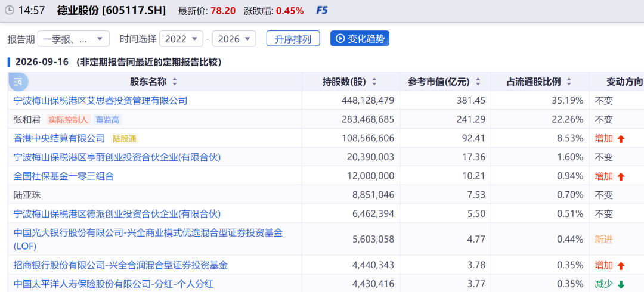Sort by 持股数(股) column arrows

374,82
